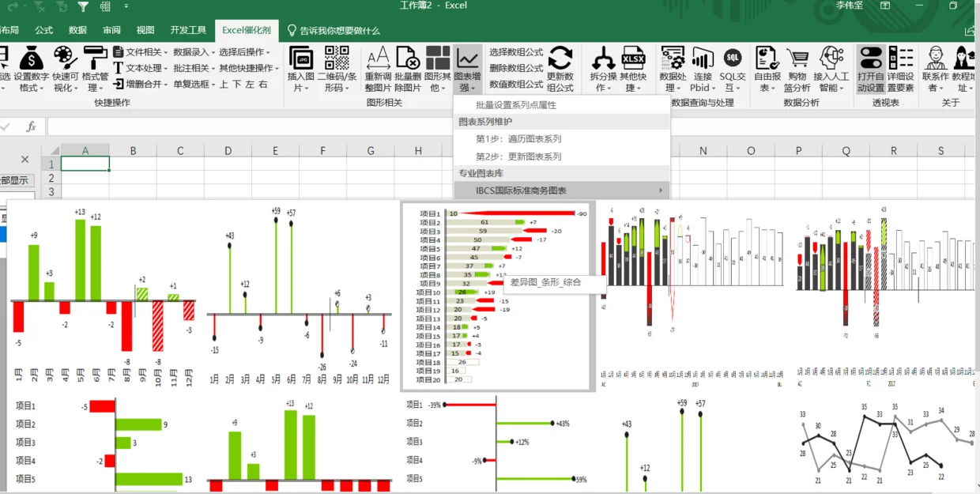Viewport: 980px width, 494px height.
Task: Switch to the 开发工具 ribbon tab
Action: click(x=188, y=30)
